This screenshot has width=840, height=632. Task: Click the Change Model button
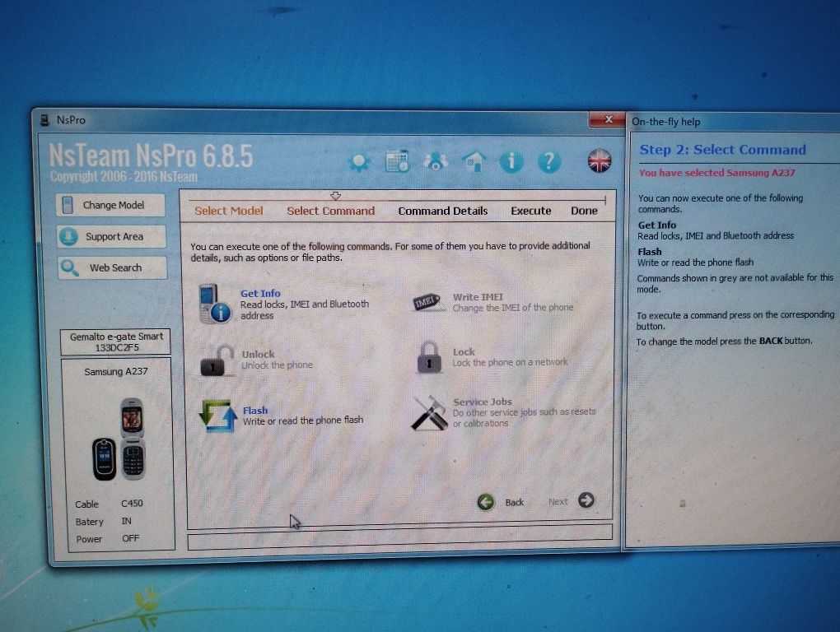coord(110,205)
